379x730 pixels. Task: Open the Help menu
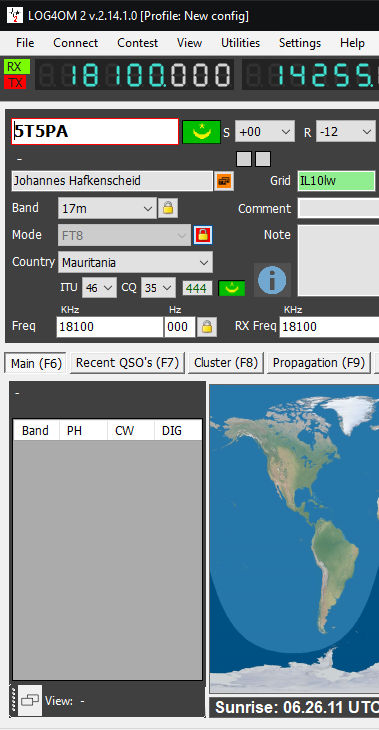(352, 43)
